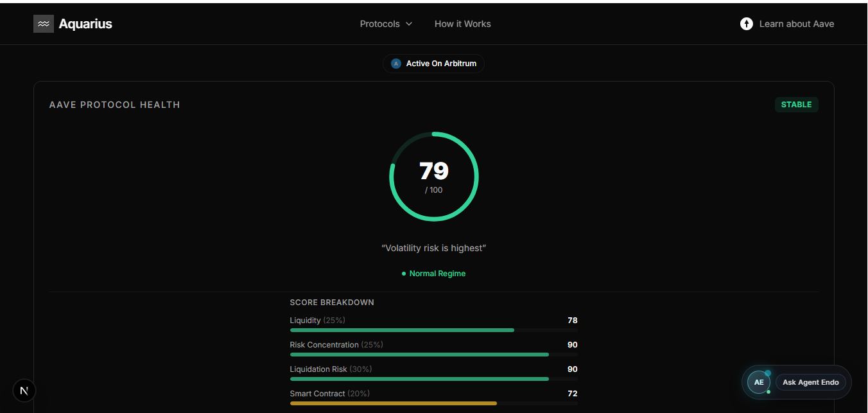Click the "Volatility risk is highest" quote

[433, 248]
